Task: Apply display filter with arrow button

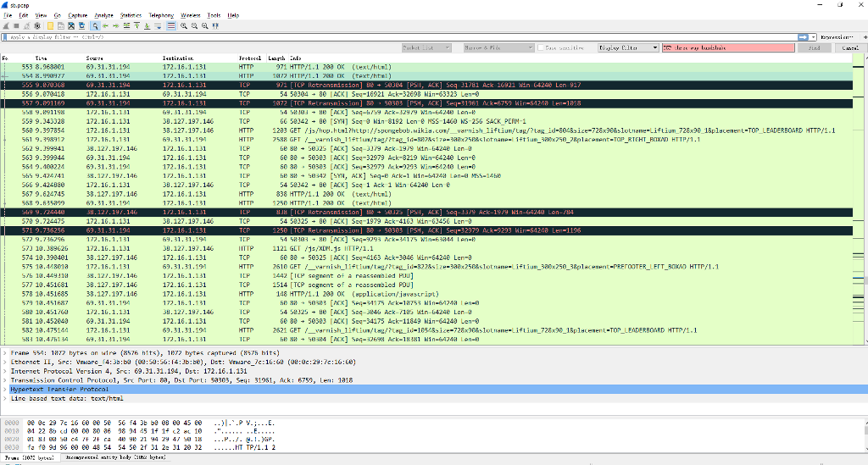Action: pos(803,37)
